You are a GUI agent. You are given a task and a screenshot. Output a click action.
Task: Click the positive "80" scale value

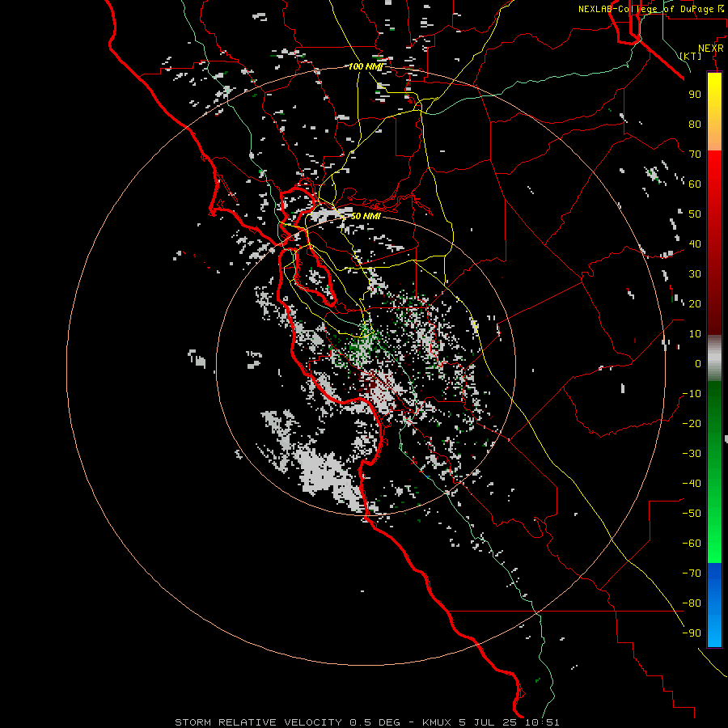tap(695, 124)
